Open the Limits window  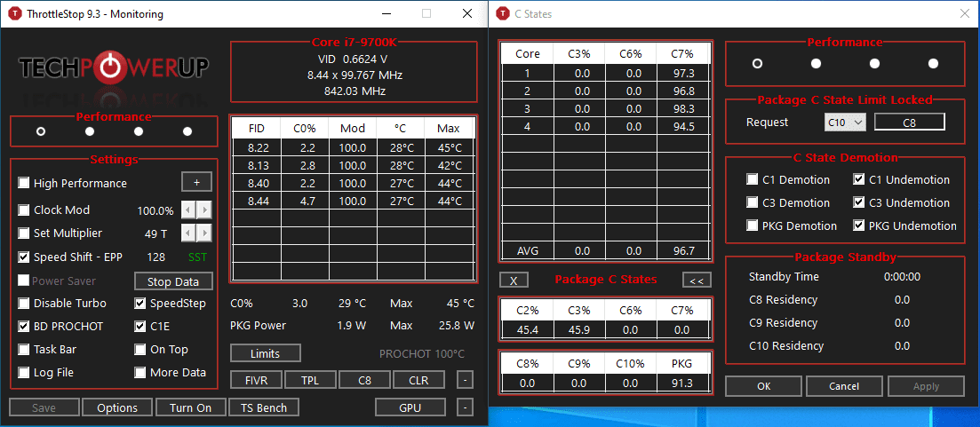coord(265,353)
